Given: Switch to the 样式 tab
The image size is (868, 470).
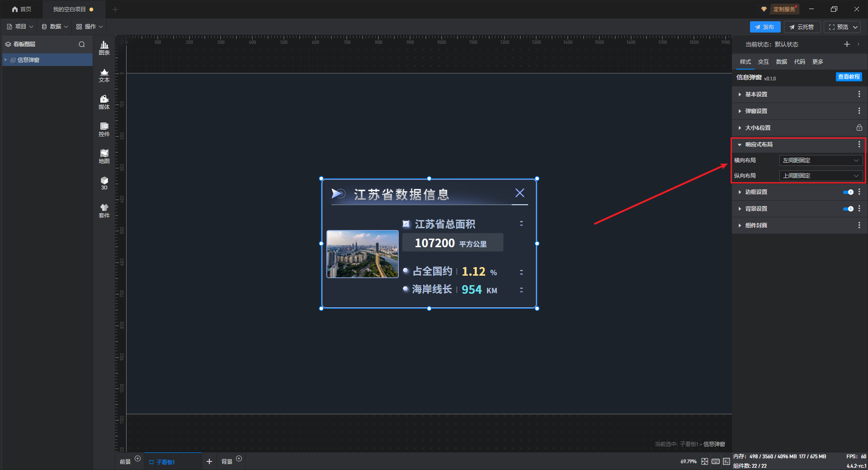Looking at the screenshot, I should tap(745, 62).
